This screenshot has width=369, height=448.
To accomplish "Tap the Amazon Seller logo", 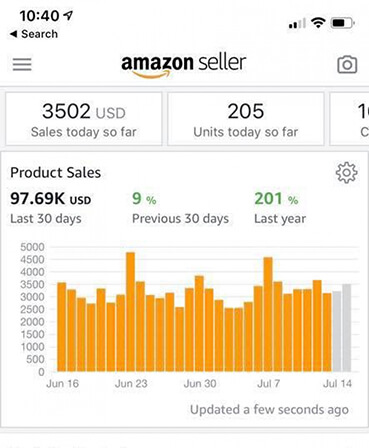I will [x=184, y=65].
